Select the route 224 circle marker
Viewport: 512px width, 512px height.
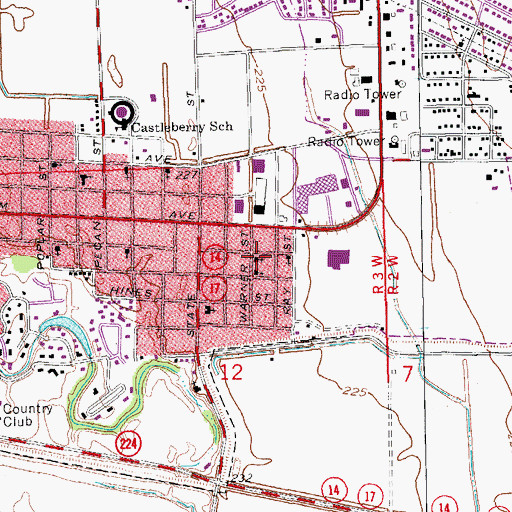tap(128, 444)
